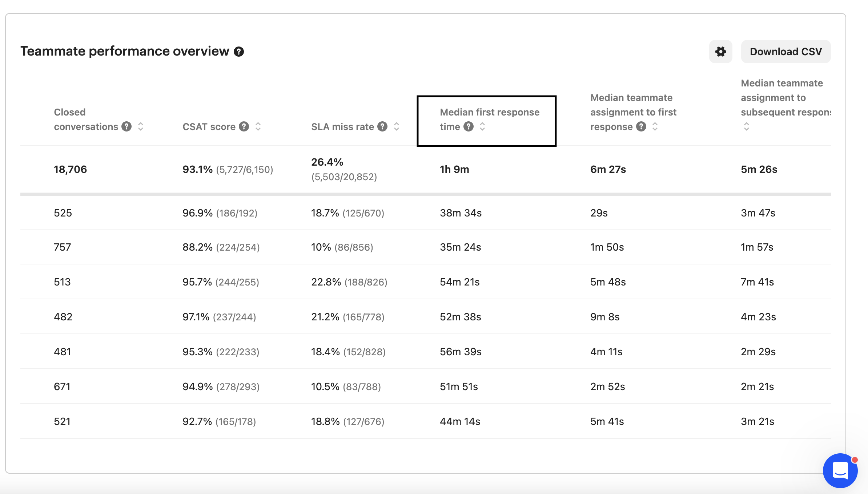Image resolution: width=868 pixels, height=494 pixels.
Task: Open help icon for CSAT score
Action: tap(244, 126)
